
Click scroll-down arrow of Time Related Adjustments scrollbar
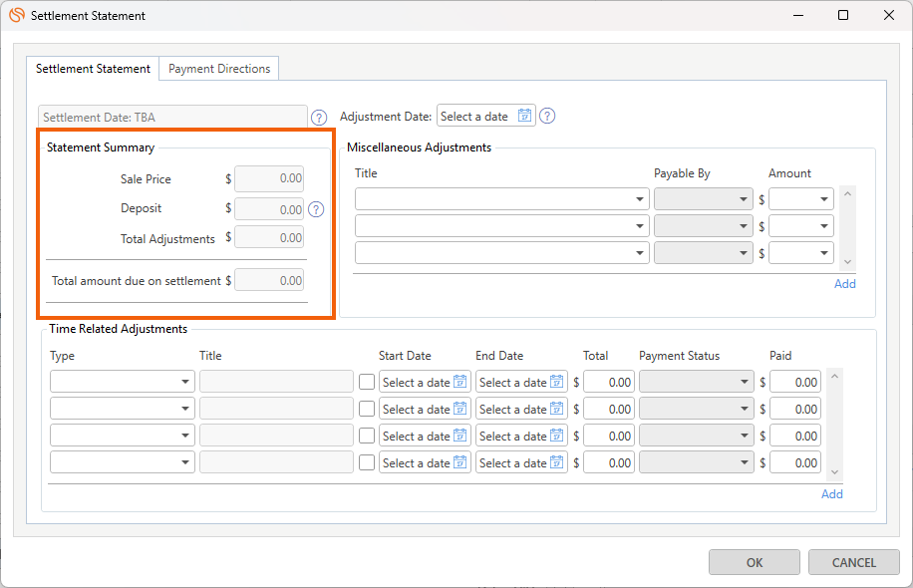(x=835, y=472)
